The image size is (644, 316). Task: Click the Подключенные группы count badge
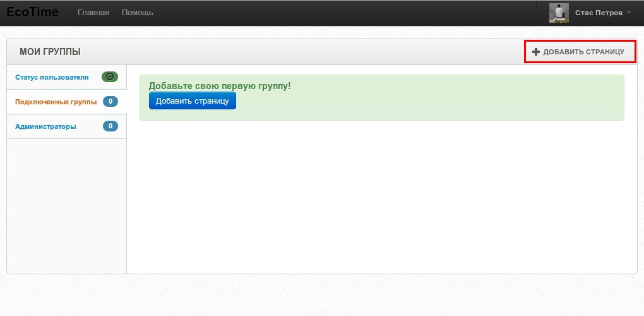coord(110,101)
